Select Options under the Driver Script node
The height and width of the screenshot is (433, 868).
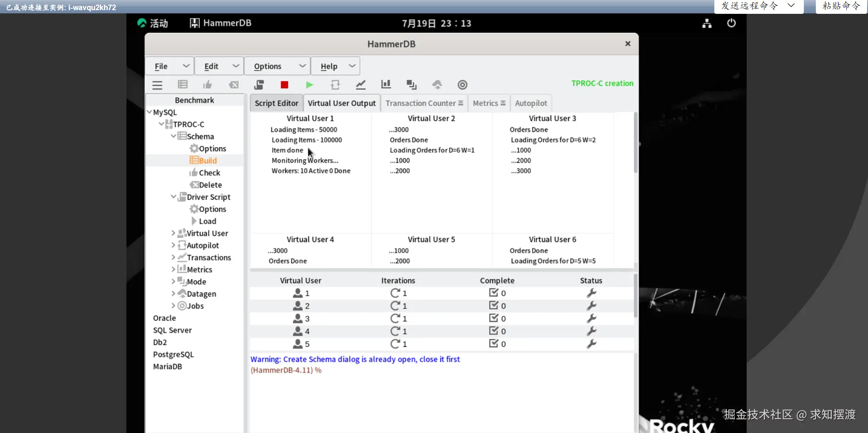pos(213,209)
